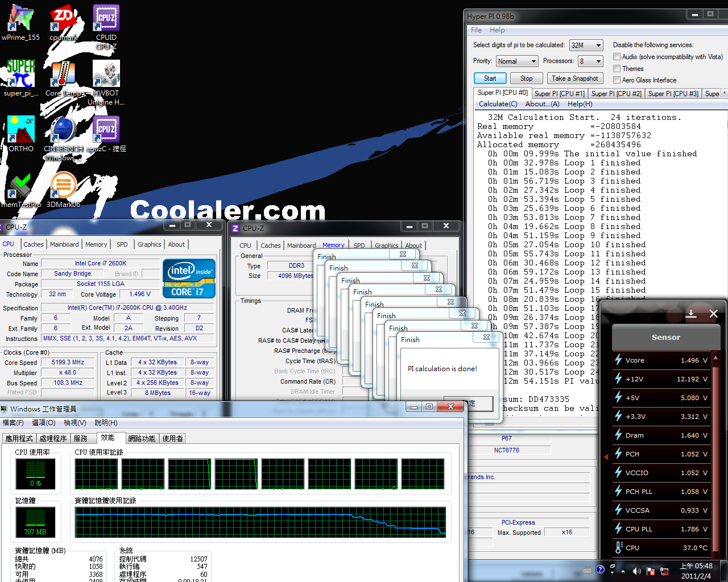Viewport: 728px width, 582px height.
Task: Open the 網路功能 tab in Task Manager
Action: pyautogui.click(x=142, y=438)
